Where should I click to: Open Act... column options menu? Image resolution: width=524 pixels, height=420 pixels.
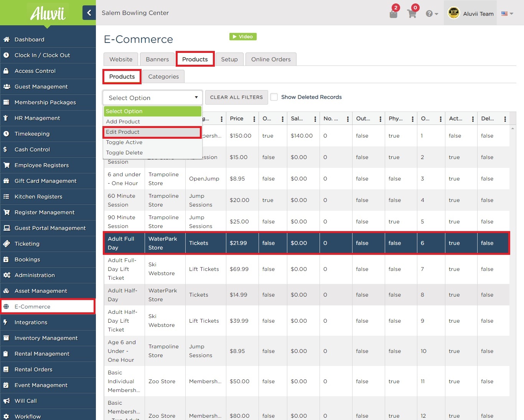coord(473,119)
